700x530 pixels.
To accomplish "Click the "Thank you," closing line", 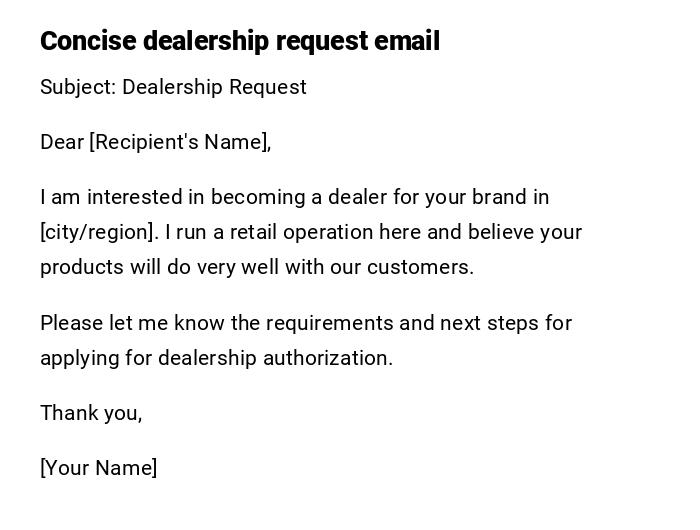I will click(91, 413).
